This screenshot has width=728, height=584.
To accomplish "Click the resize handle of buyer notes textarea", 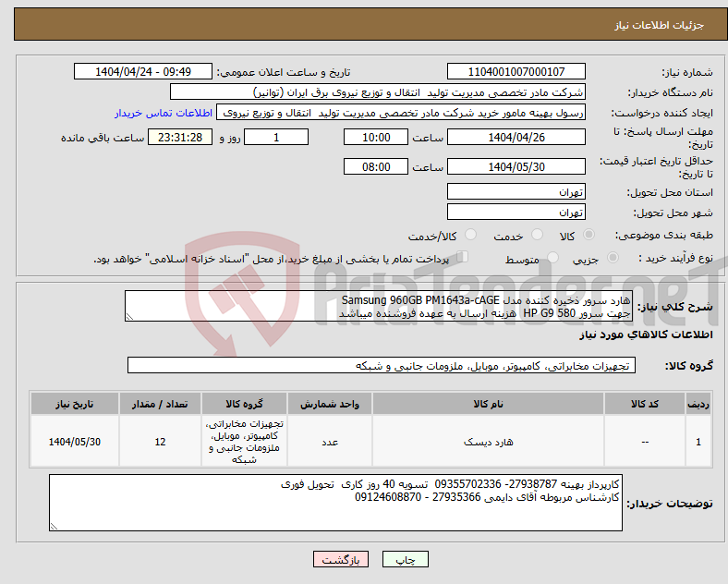I will tap(54, 527).
